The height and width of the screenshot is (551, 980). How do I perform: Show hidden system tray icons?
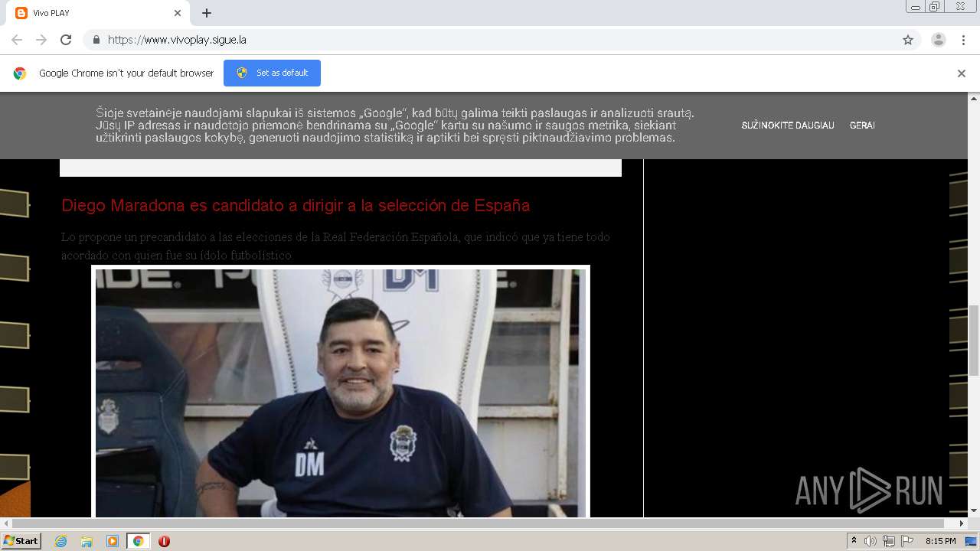[x=854, y=541]
